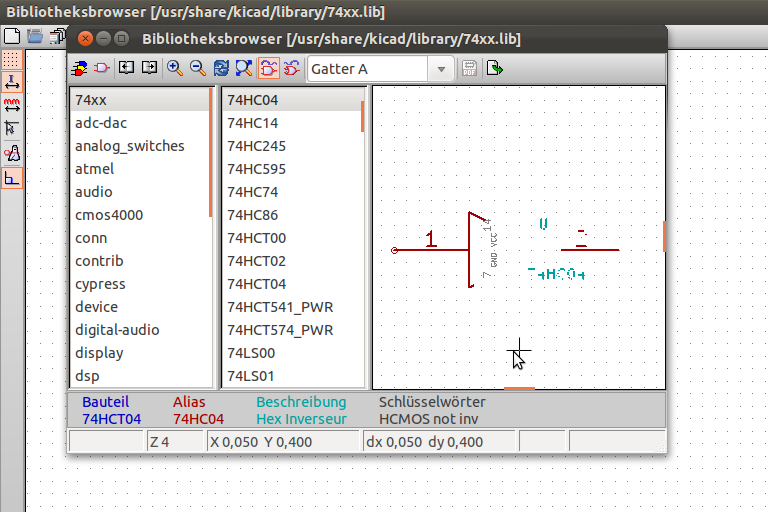The height and width of the screenshot is (512, 768).
Task: Select the 74xx library
Action: coord(140,100)
